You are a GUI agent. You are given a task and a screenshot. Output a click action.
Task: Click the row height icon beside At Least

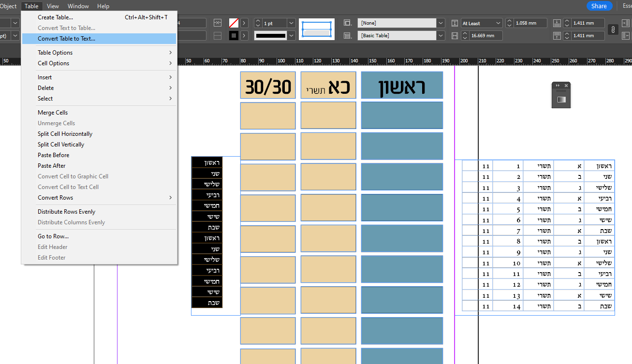click(455, 23)
